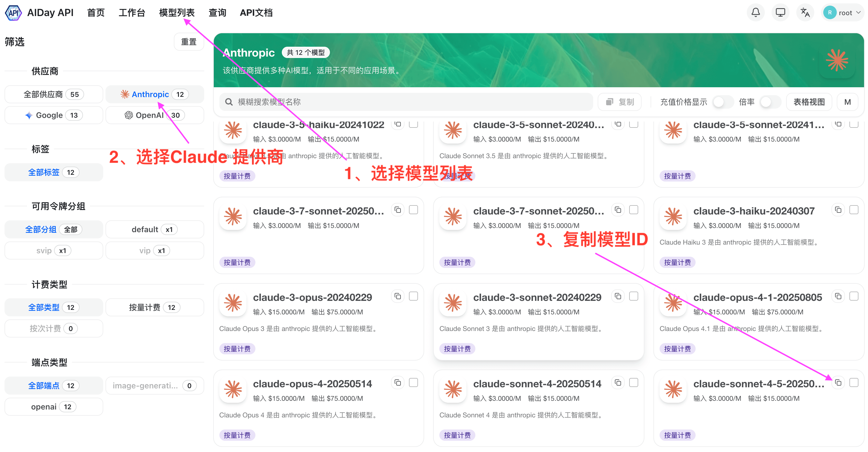Copy the claude-sonnet-4-5 model ID

coord(838,382)
